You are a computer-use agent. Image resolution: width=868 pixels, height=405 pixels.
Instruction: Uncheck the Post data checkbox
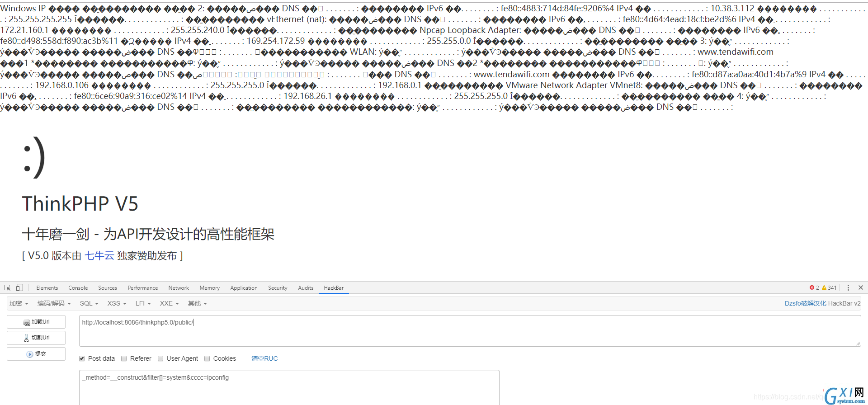[82, 358]
